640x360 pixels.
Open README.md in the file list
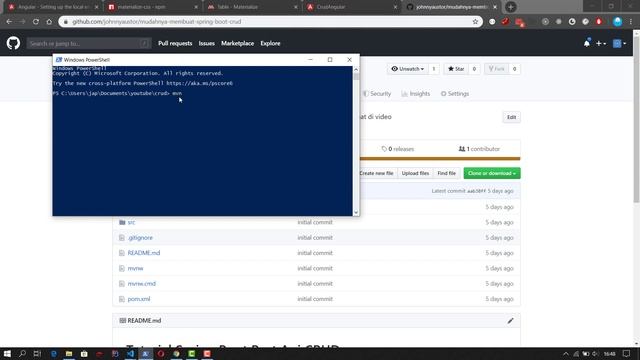144,253
